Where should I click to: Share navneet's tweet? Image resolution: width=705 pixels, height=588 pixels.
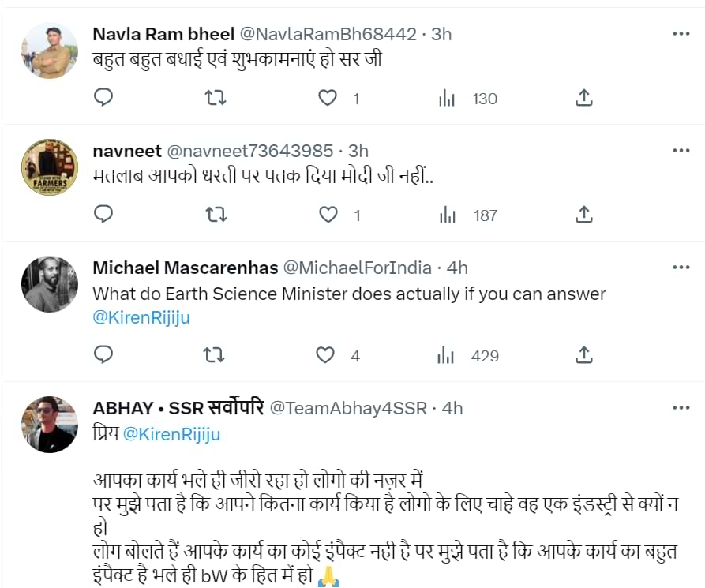pos(583,214)
